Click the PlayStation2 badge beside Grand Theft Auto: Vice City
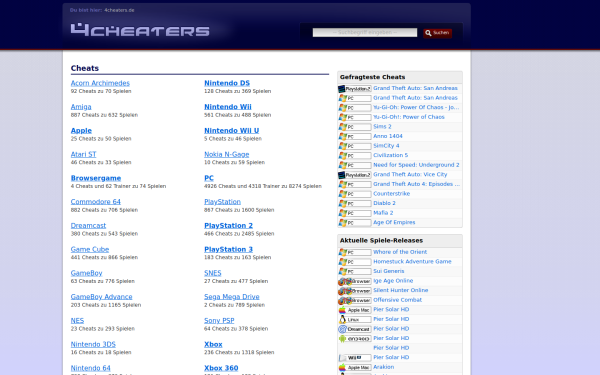The height and width of the screenshot is (375, 600). [355, 175]
